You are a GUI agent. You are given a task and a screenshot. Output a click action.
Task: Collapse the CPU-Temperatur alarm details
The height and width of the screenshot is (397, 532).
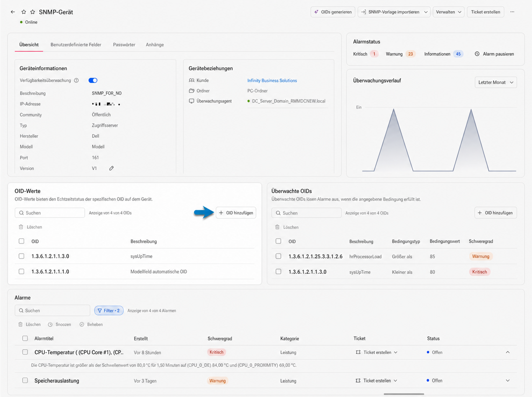(x=508, y=352)
